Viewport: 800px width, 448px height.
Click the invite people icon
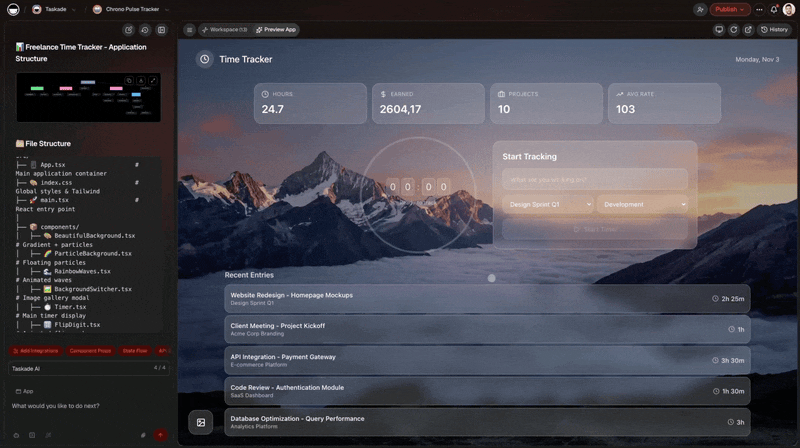click(x=700, y=9)
